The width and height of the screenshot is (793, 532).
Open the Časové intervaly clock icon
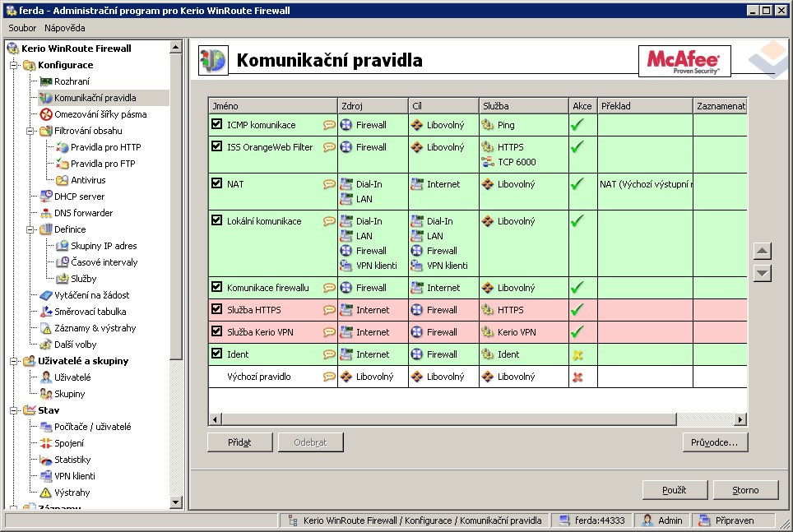(x=63, y=262)
